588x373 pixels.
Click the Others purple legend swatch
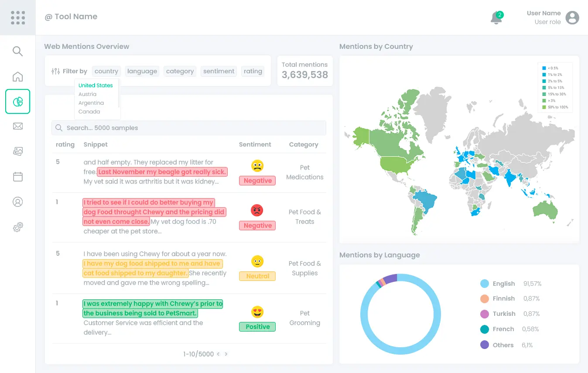click(x=485, y=345)
